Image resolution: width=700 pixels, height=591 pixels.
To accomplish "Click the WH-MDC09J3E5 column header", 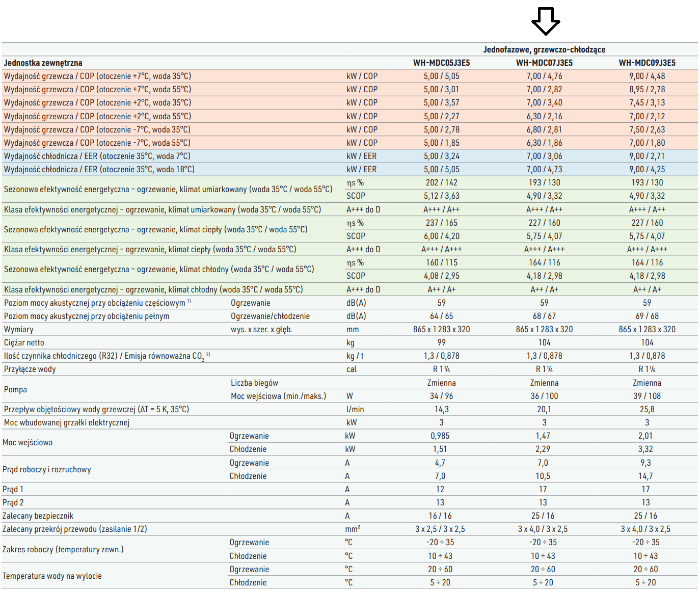I will (647, 63).
